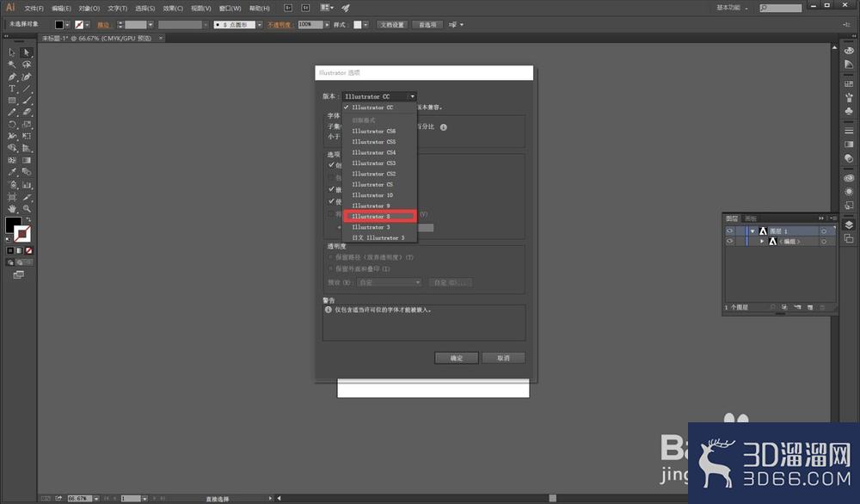860x504 pixels.
Task: Open the zoom level dropdown at bottom
Action: 96,499
